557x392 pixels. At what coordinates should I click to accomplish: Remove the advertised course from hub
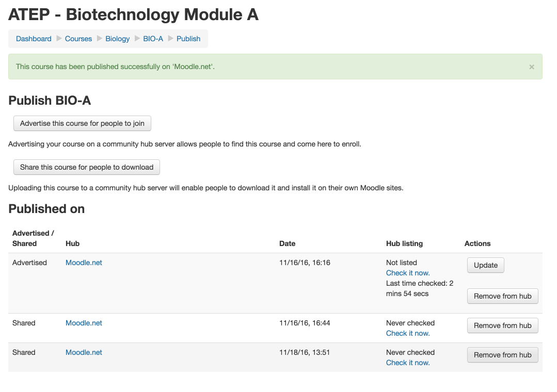[503, 296]
